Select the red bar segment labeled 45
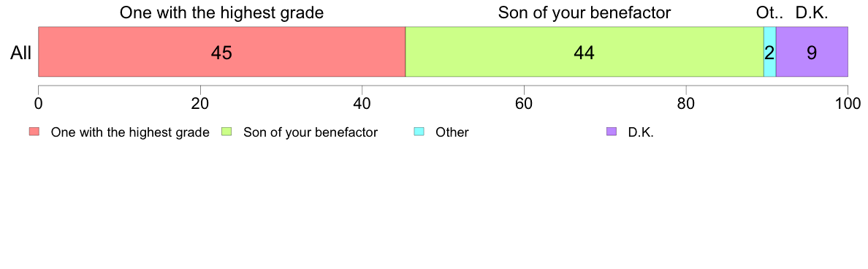 tap(221, 51)
